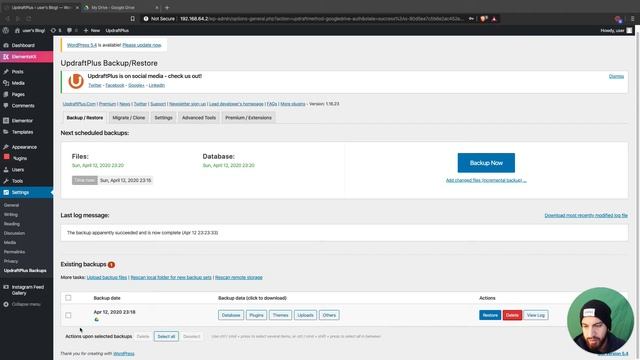Image resolution: width=640 pixels, height=360 pixels.
Task: Open UpdraftPlus Backups submenu item
Action: point(25,271)
